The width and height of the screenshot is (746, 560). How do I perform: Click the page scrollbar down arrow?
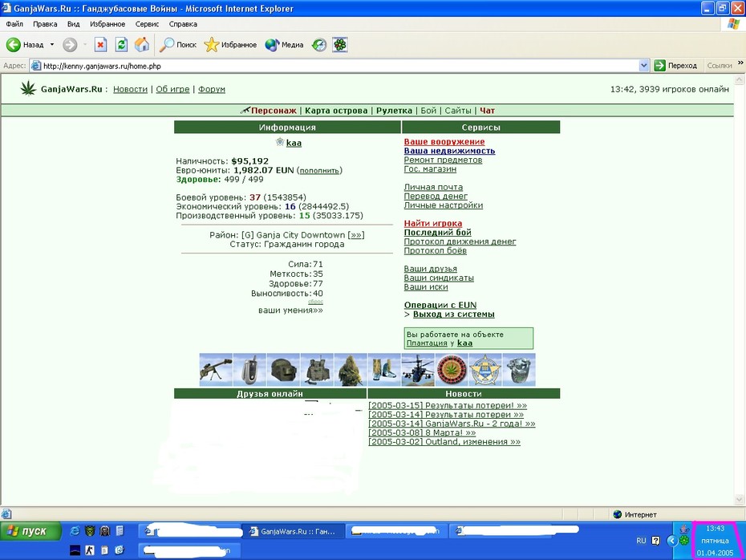740,500
